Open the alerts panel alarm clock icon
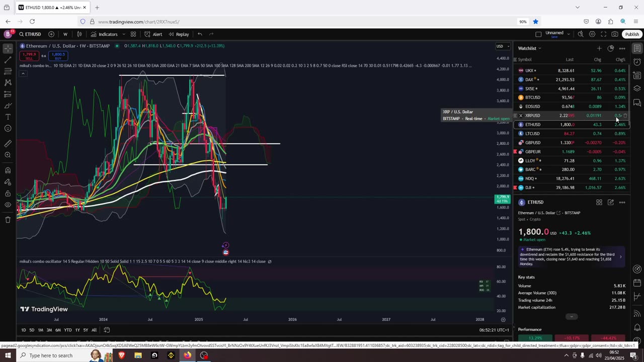The height and width of the screenshot is (362, 644). (x=637, y=62)
